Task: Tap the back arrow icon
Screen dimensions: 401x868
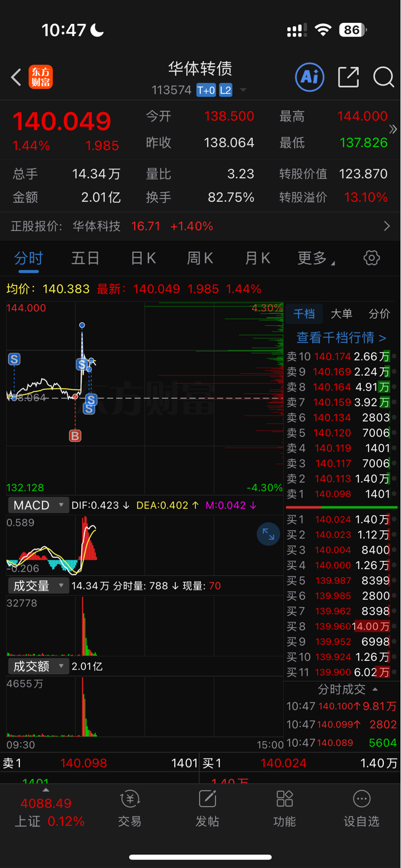Action: pyautogui.click(x=16, y=78)
